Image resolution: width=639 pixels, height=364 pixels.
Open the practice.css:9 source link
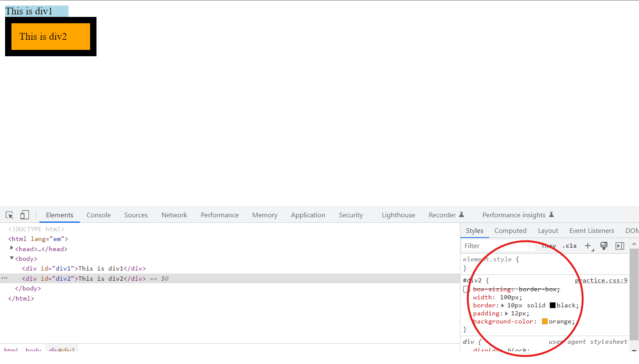601,280
